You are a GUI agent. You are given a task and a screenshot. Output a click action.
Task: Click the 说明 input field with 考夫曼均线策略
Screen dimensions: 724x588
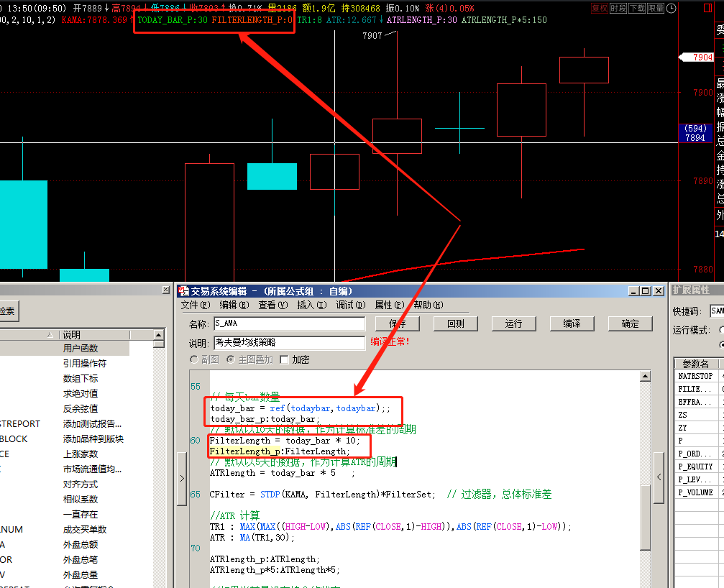(x=290, y=343)
